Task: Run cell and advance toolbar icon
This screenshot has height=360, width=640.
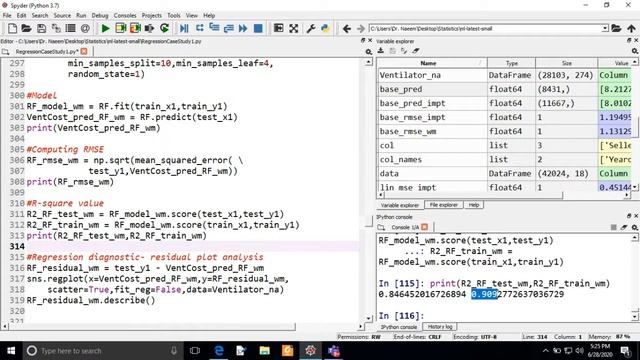Action: [135, 29]
